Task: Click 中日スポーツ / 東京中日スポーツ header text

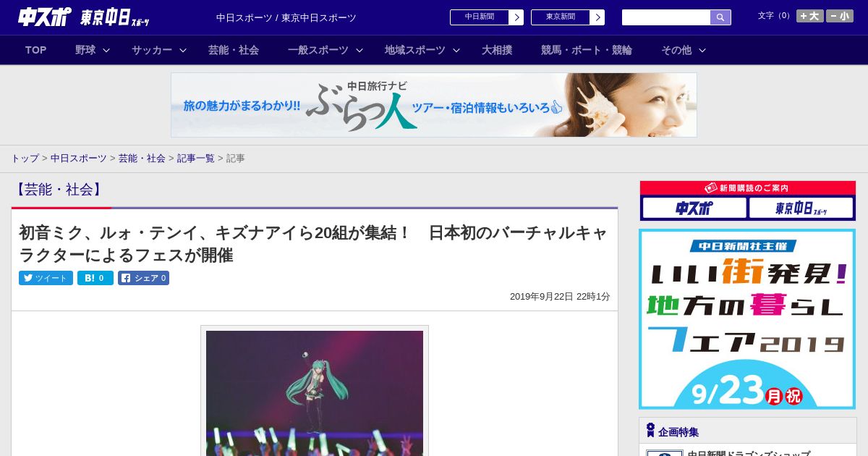Action: (x=286, y=17)
